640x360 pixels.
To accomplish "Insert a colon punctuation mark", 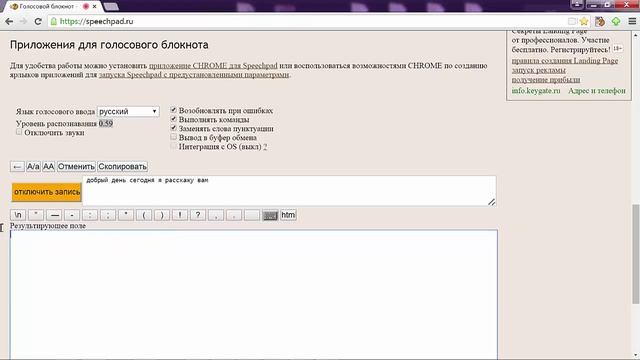I will click(90, 215).
